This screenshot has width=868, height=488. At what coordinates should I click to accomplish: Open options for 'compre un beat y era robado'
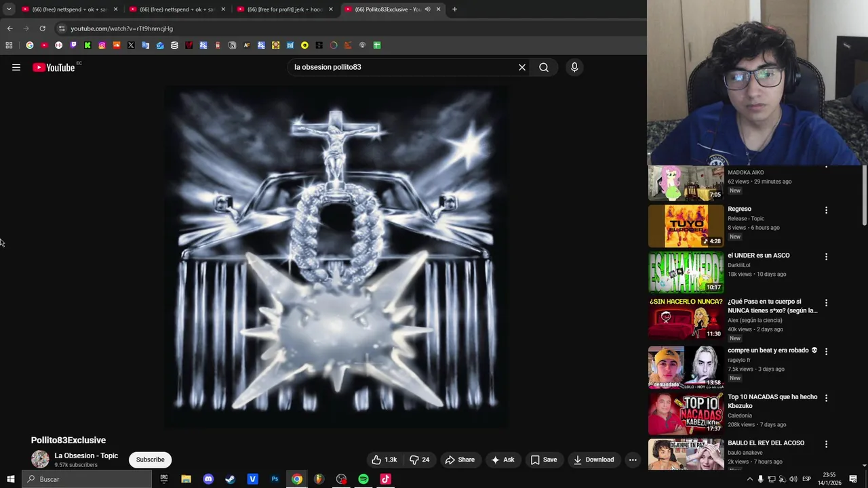[x=826, y=351]
